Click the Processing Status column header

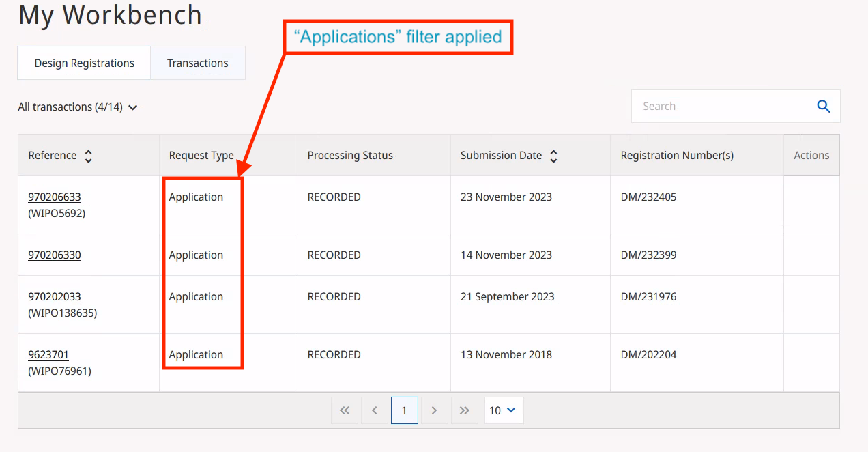(350, 156)
